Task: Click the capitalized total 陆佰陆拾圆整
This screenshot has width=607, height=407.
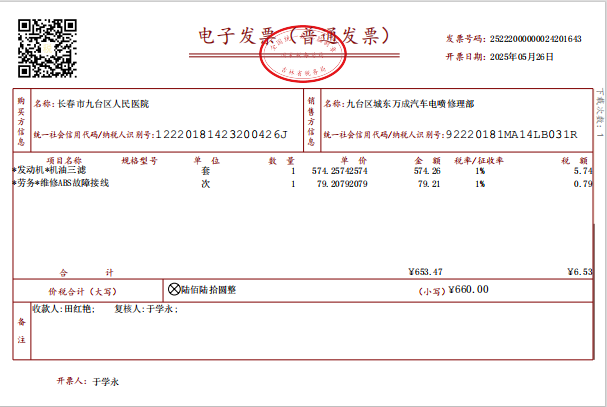Action: pyautogui.click(x=208, y=290)
